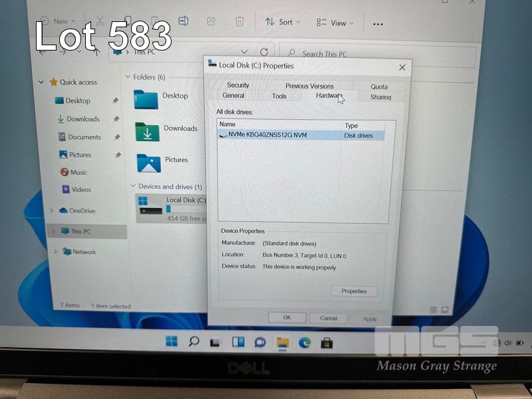Open the Teams Chat taskbar icon
532x399 pixels.
click(260, 342)
